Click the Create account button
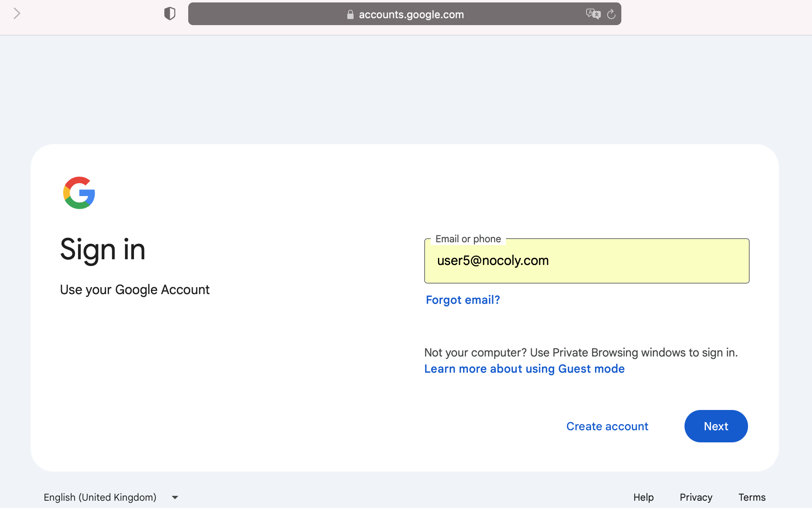 pos(607,426)
